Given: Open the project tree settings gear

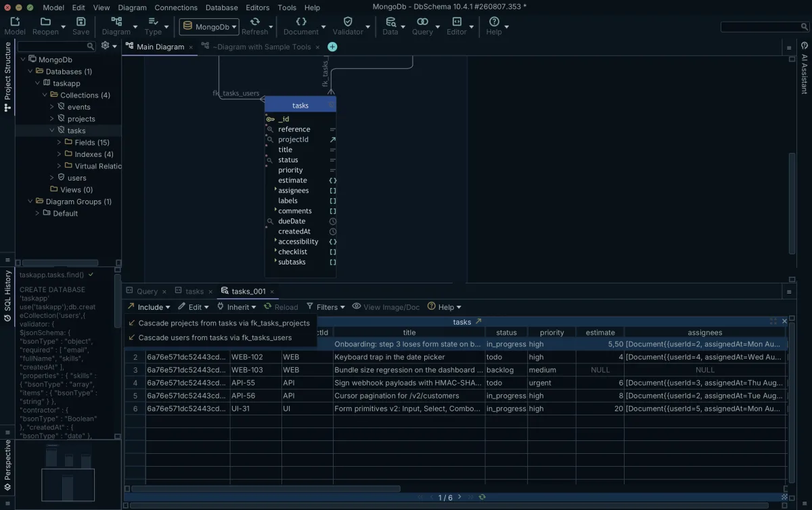Looking at the screenshot, I should pos(105,45).
